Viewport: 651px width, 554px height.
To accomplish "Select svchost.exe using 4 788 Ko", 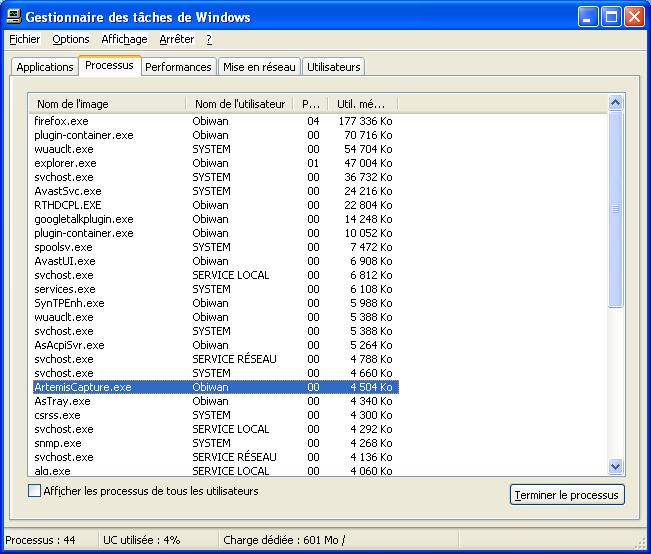I will click(216, 359).
